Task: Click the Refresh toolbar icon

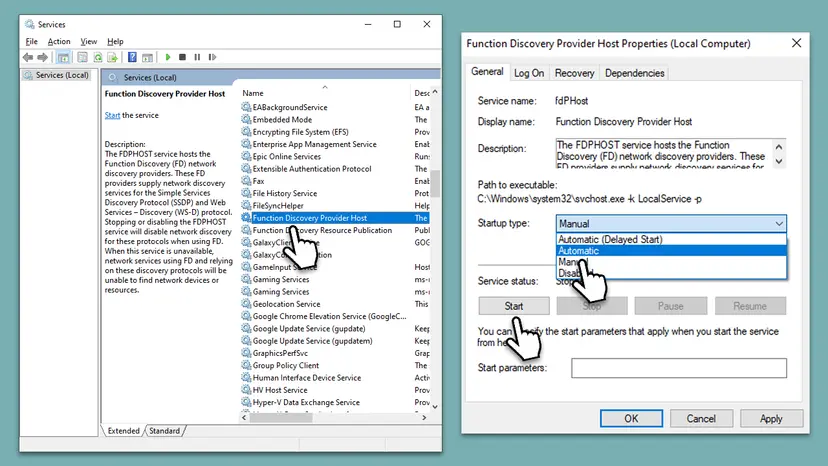Action: 98,57
